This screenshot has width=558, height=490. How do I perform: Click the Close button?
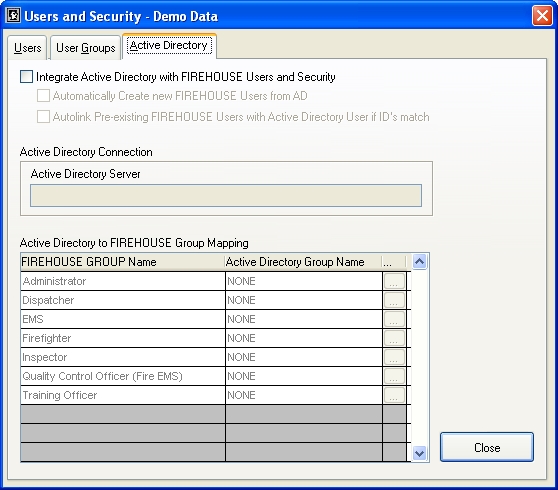[x=487, y=447]
